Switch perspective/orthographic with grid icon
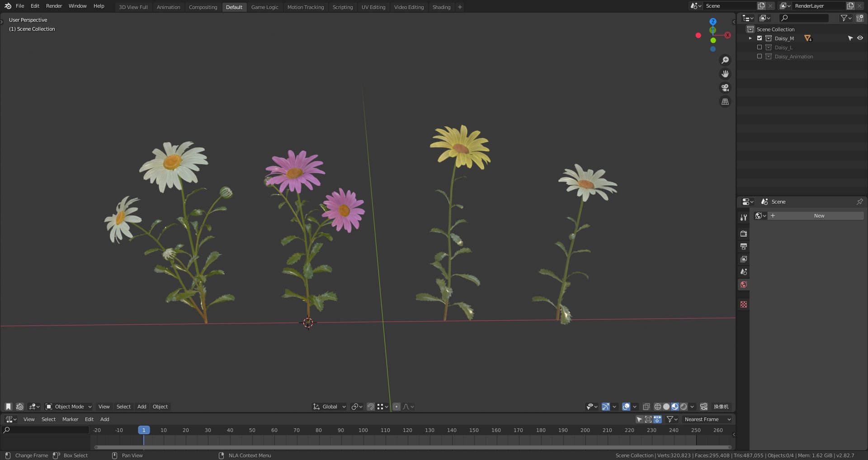Image resolution: width=868 pixels, height=460 pixels. click(725, 102)
